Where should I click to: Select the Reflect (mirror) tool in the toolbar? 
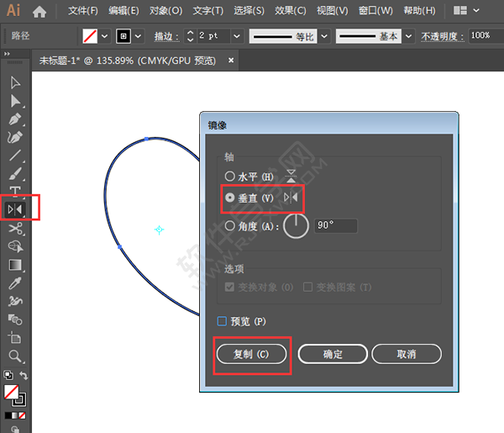coord(15,209)
